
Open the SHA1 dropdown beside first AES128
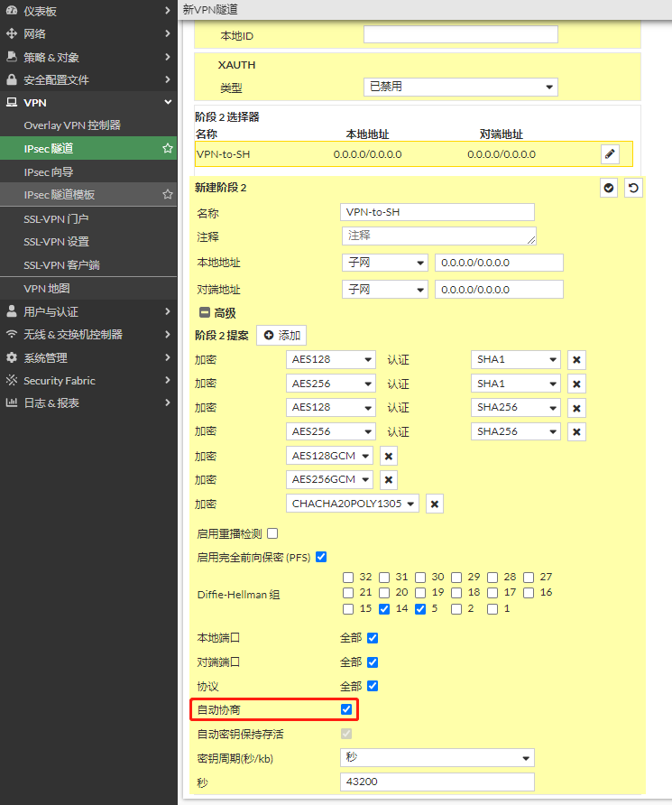tap(516, 359)
